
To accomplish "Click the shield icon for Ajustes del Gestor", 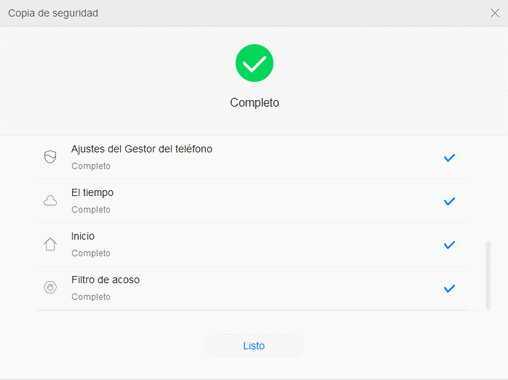I will click(50, 157).
